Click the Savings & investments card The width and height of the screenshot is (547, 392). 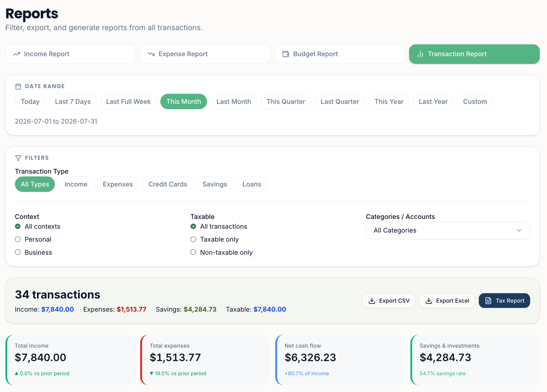[475, 360]
